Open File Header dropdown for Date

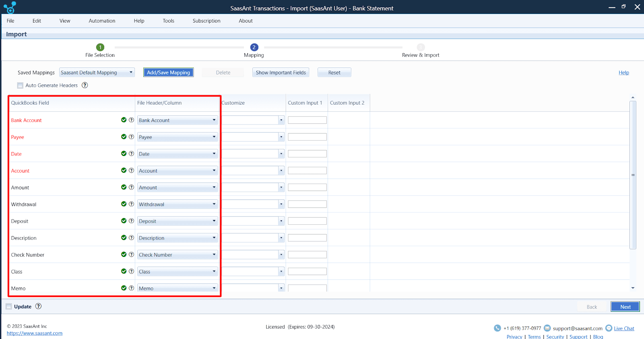[178, 154]
